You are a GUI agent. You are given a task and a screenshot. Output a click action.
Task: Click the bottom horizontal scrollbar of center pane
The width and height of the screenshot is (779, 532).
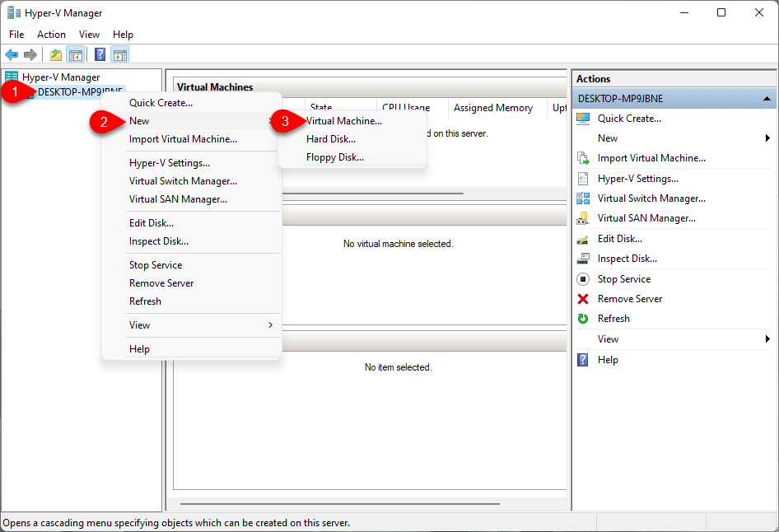340,504
